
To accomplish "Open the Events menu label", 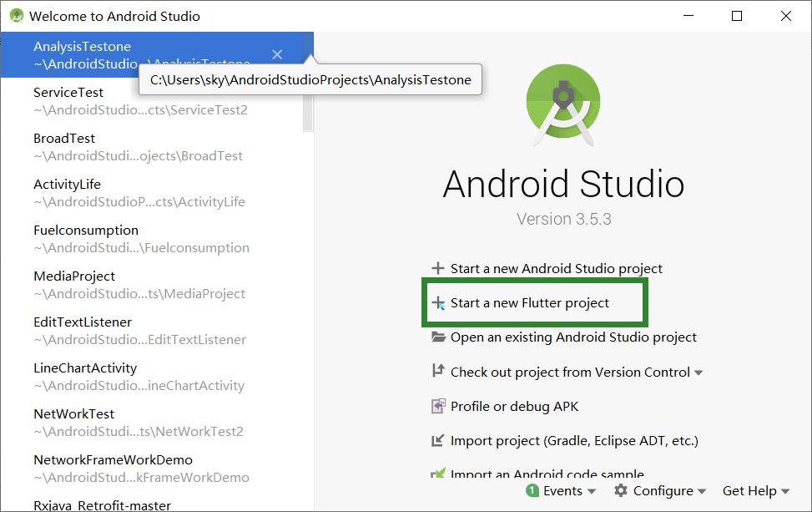I will click(562, 491).
